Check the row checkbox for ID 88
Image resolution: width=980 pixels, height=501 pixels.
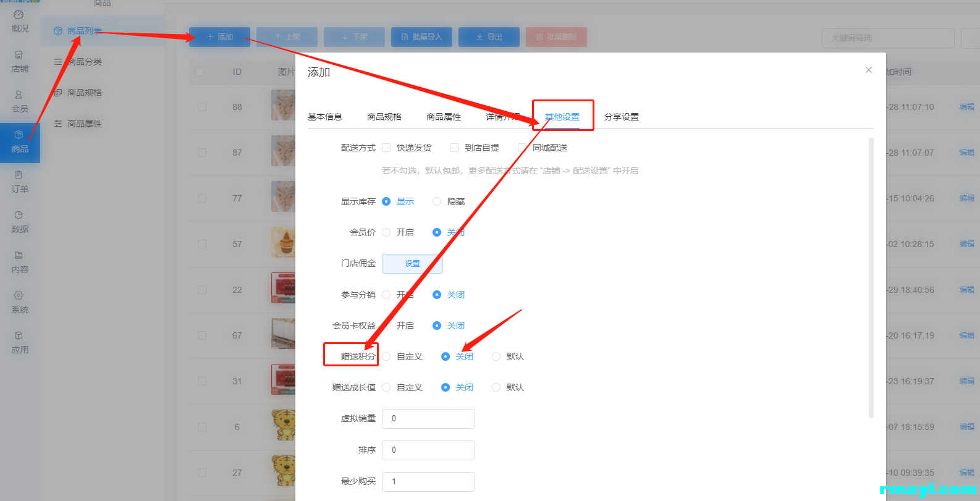pyautogui.click(x=202, y=107)
